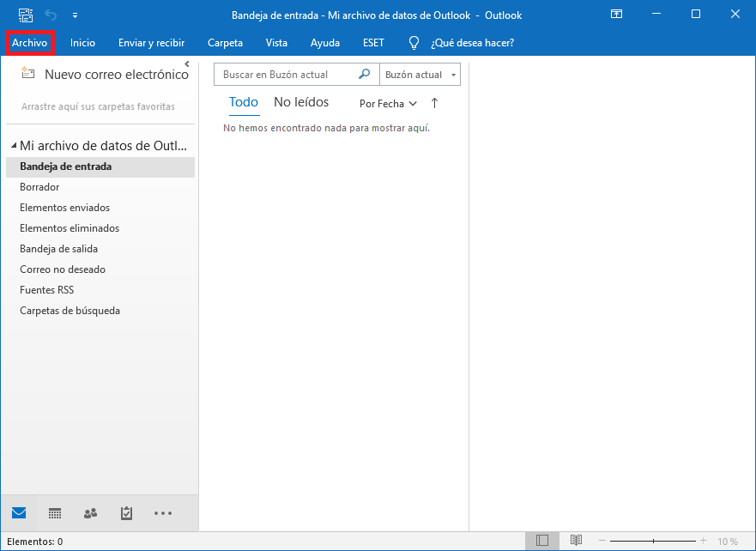
Task: Click the 'Arrastre aquí sus carpetas favoritas' hint
Action: [98, 106]
